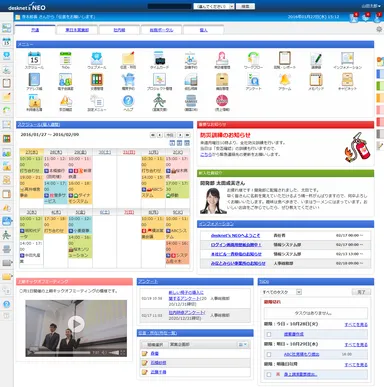Open the Memo pad icon

click(316, 80)
